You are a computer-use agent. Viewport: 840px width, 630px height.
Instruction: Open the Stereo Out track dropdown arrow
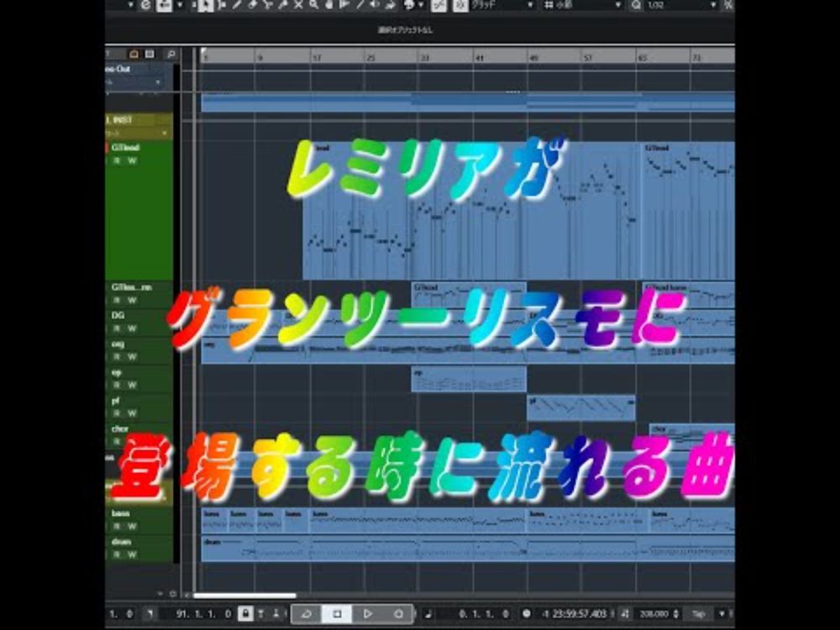[158, 82]
